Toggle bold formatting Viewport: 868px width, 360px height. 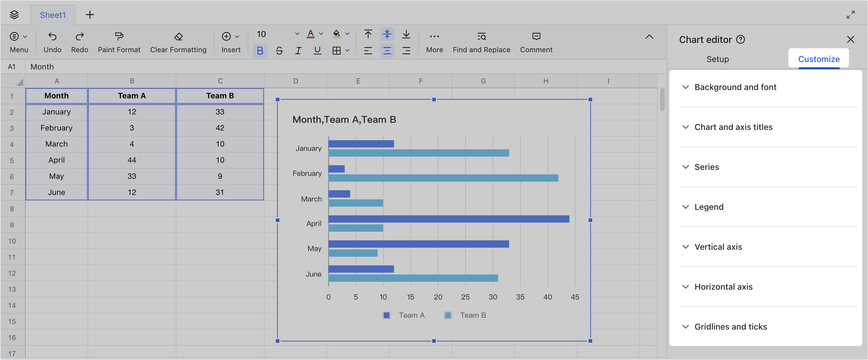(260, 50)
